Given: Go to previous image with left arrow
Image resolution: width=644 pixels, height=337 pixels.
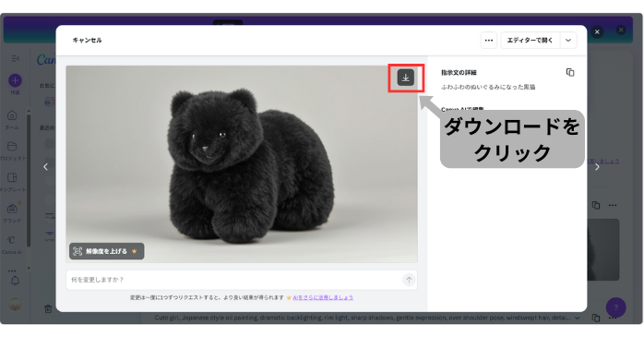Looking at the screenshot, I should pyautogui.click(x=45, y=167).
